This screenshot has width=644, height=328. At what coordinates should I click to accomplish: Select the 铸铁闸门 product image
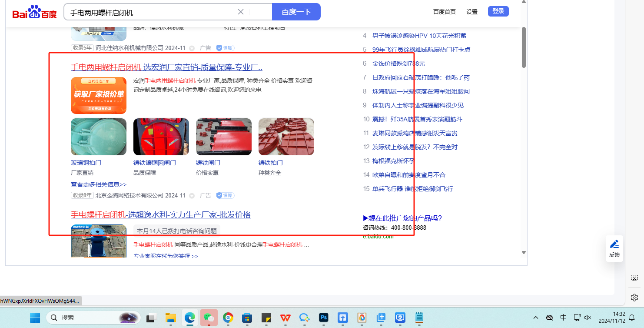pyautogui.click(x=224, y=137)
